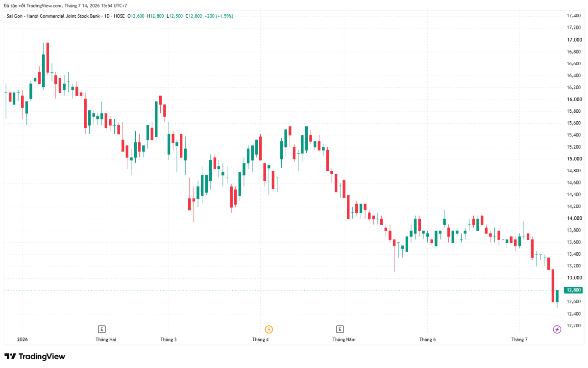588x368 pixels.
Task: Click the earnings E marker above Tháng Hai
Action: tap(102, 329)
